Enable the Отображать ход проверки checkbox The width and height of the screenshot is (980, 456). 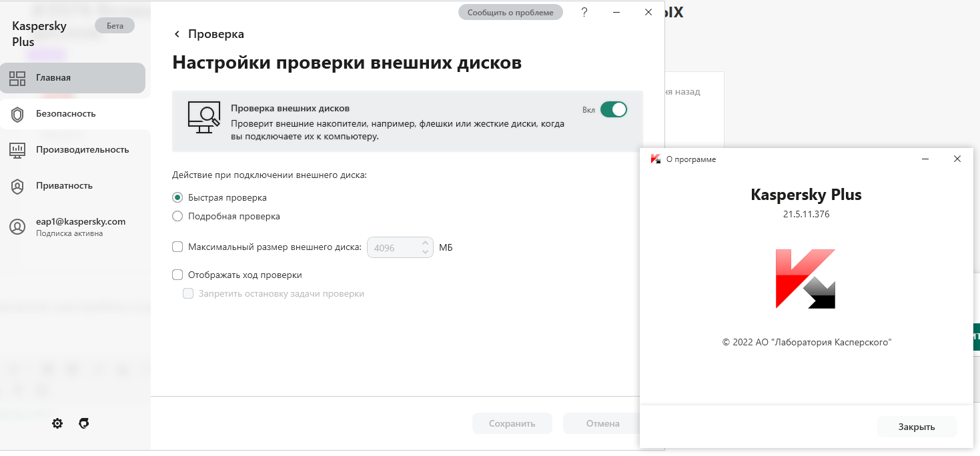pos(177,275)
